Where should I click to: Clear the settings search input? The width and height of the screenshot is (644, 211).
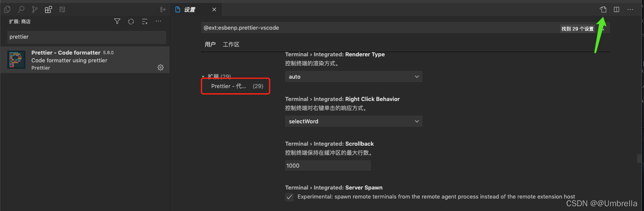tap(603, 29)
